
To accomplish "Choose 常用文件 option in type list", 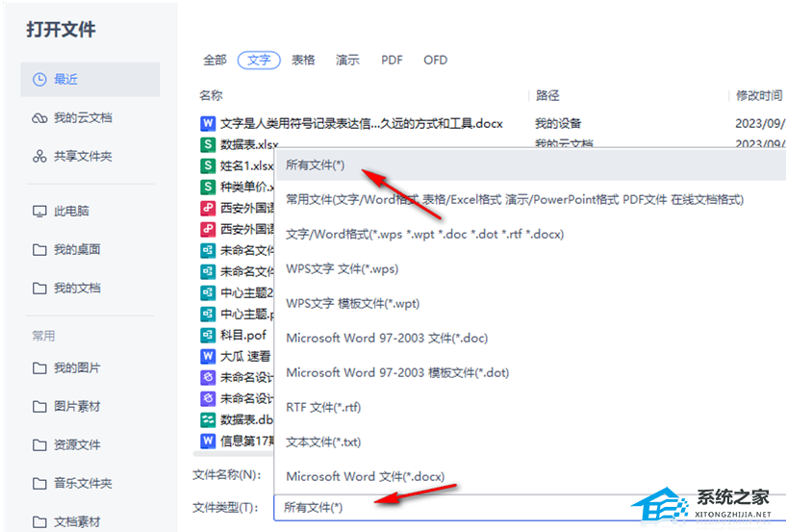I will (530, 199).
